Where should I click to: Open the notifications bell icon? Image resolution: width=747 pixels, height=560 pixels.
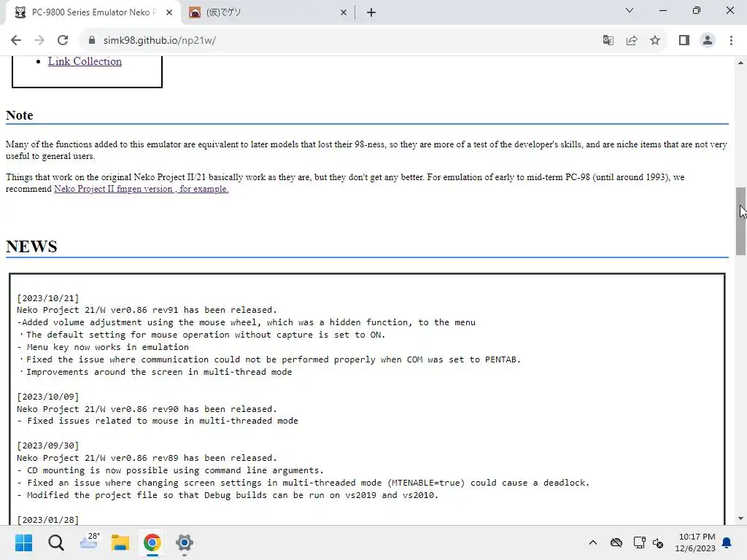coord(727,542)
